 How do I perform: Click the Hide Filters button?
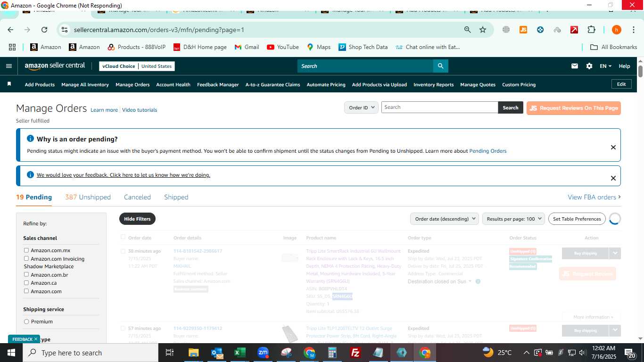[x=137, y=219]
